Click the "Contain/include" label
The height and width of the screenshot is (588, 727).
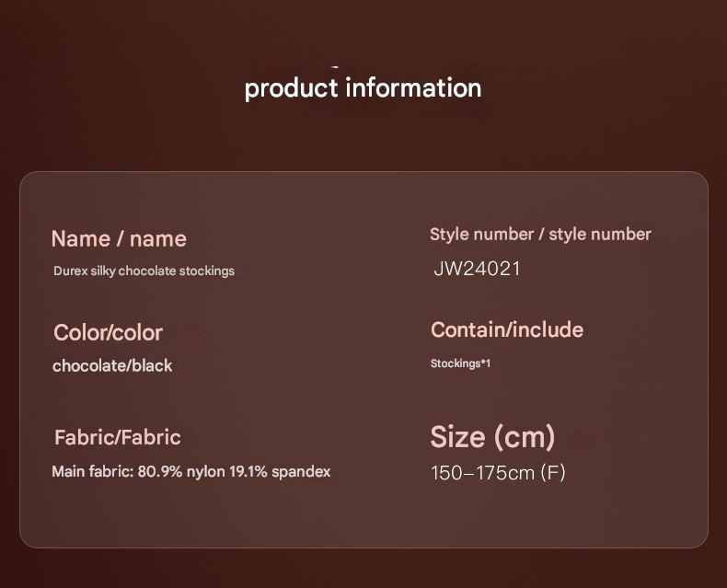point(506,329)
